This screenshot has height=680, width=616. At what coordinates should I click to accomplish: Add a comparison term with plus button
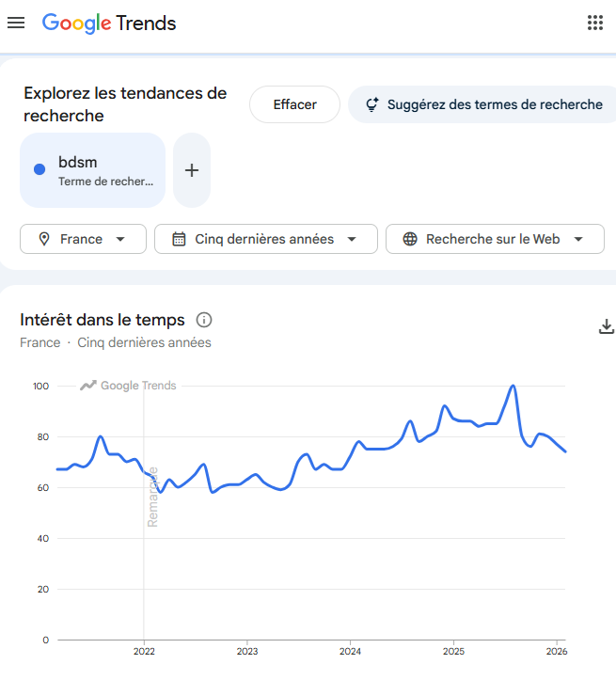(192, 170)
